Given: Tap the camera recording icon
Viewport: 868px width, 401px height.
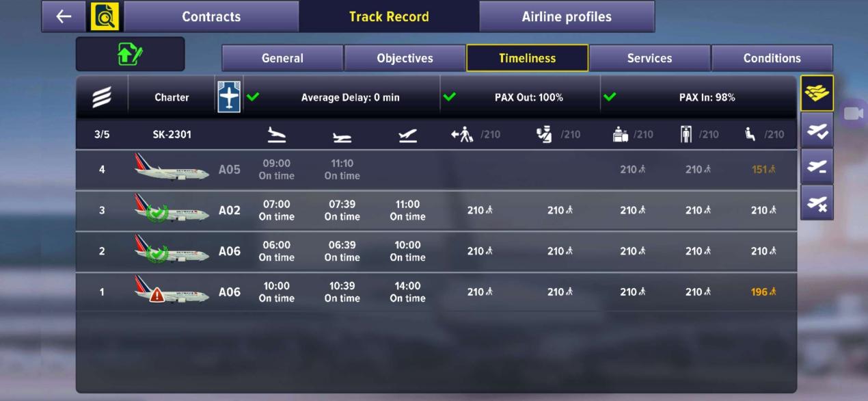Looking at the screenshot, I should [854, 114].
